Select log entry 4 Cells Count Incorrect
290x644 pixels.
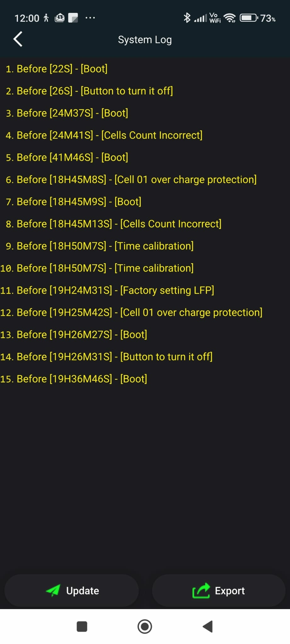(104, 135)
